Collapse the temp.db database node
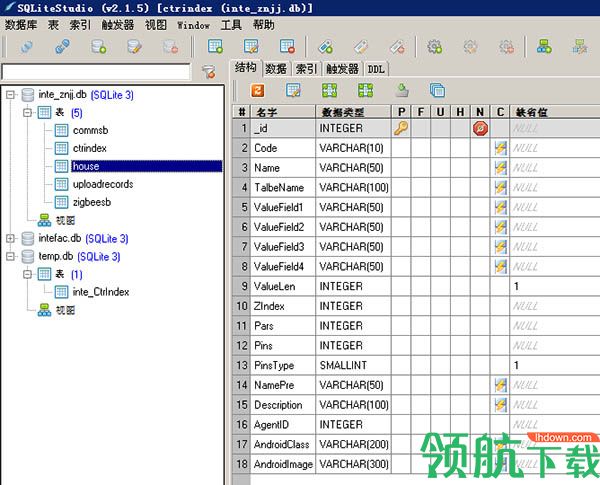600x485 pixels. [10, 256]
